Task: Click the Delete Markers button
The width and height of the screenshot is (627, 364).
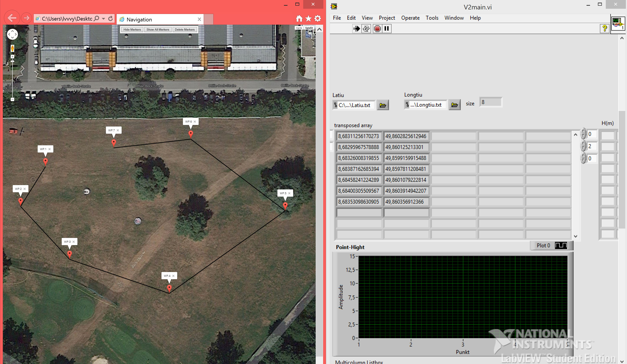Action: 185,29
